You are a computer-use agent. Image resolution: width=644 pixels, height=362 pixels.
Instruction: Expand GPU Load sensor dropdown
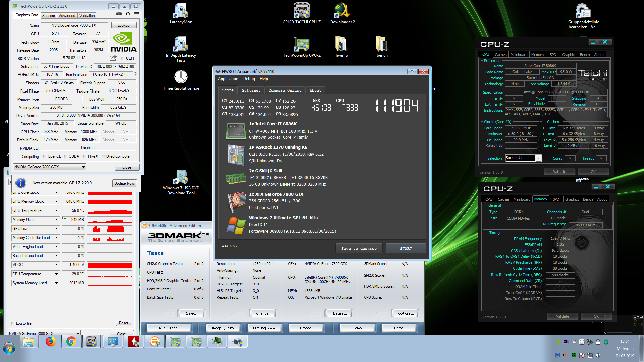tap(56, 229)
